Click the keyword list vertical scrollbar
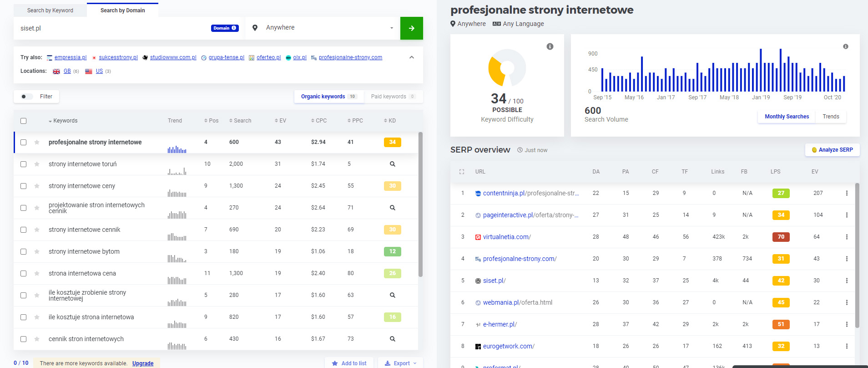Image resolution: width=868 pixels, height=368 pixels. pyautogui.click(x=420, y=204)
